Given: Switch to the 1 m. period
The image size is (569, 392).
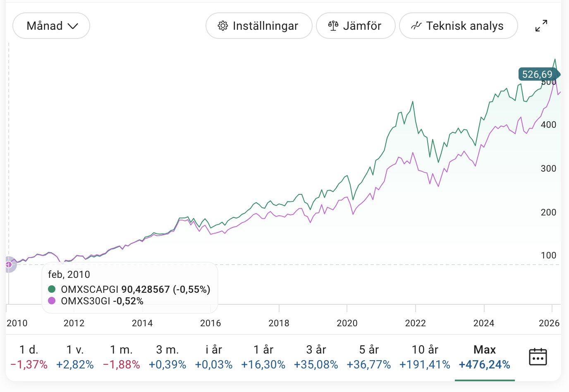Looking at the screenshot, I should pos(122,357).
